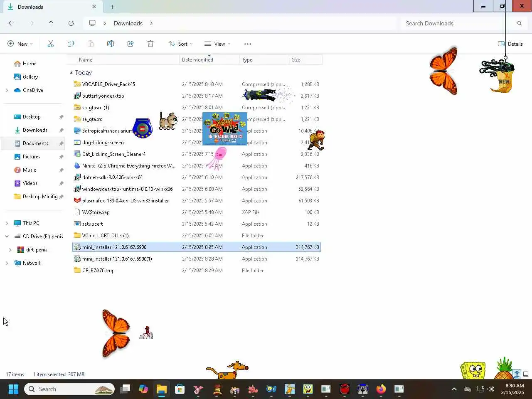Open volume speaker tray icon
This screenshot has height=399, width=532.
pos(491,389)
